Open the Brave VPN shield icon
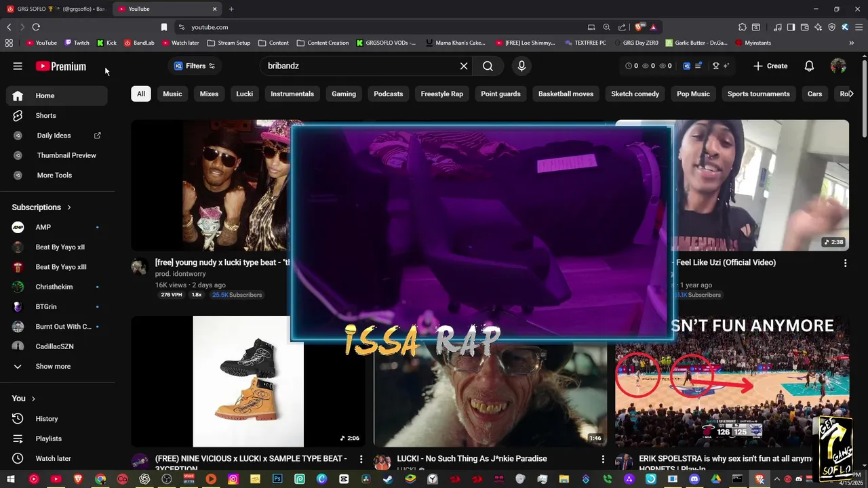The height and width of the screenshot is (488, 868). (831, 27)
